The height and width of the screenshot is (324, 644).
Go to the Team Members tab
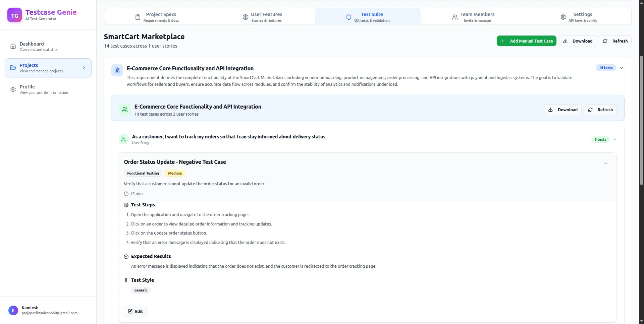pos(473,17)
